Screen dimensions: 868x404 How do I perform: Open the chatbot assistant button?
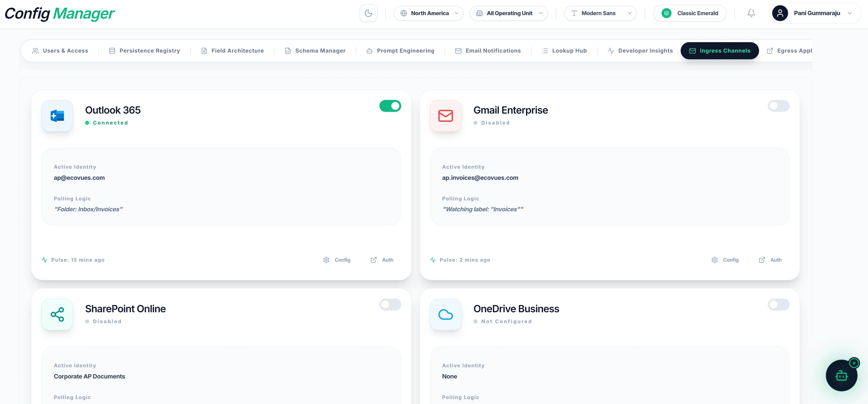pos(841,375)
